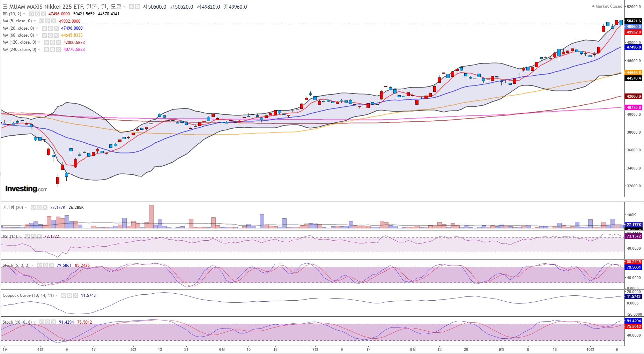
Task: Open settings gear for MUAM MAXIS Nikkei 225 ETF
Action: pos(138,7)
